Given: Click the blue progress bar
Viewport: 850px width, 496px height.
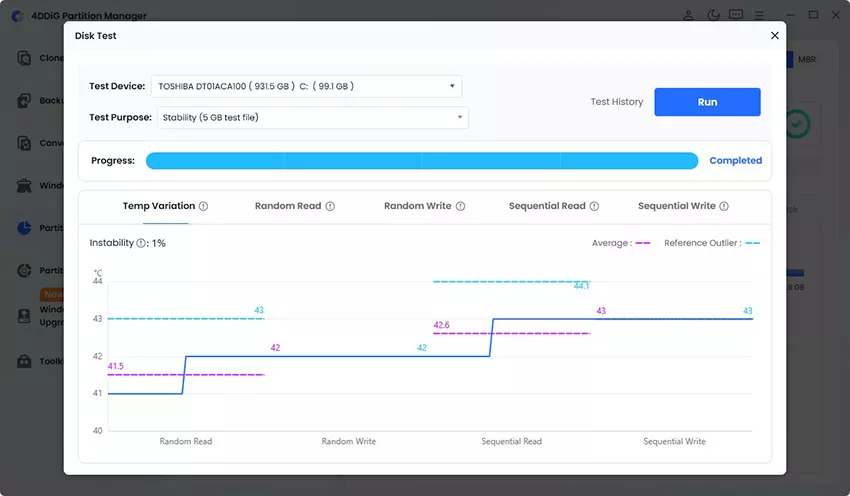Looking at the screenshot, I should point(422,160).
